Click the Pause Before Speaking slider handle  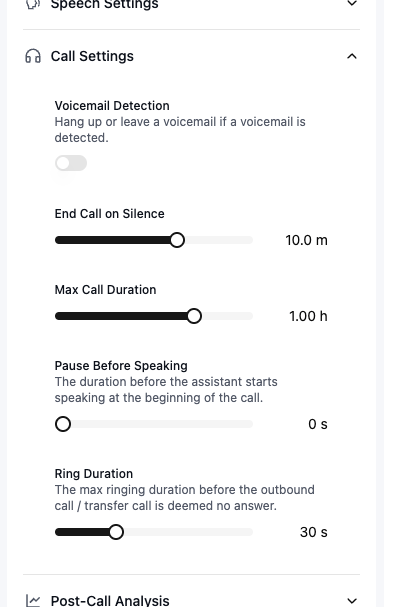pyautogui.click(x=63, y=424)
